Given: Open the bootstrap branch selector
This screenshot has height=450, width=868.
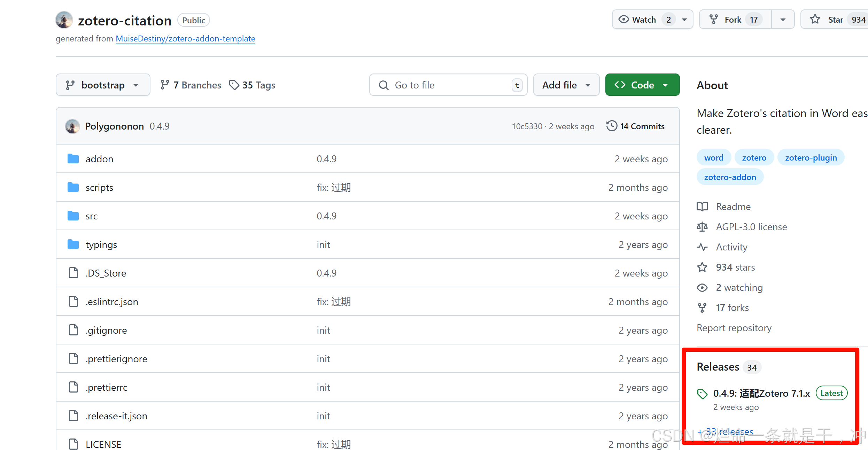Looking at the screenshot, I should (x=103, y=85).
